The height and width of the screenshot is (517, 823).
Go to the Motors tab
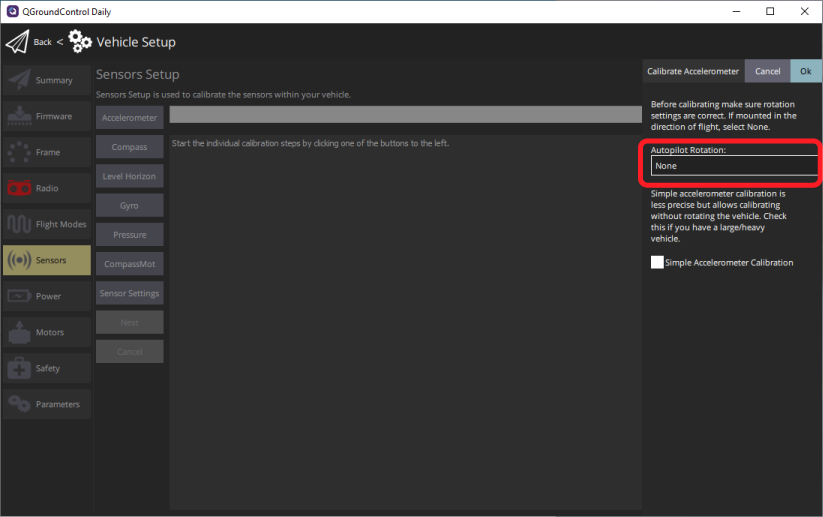tap(47, 332)
